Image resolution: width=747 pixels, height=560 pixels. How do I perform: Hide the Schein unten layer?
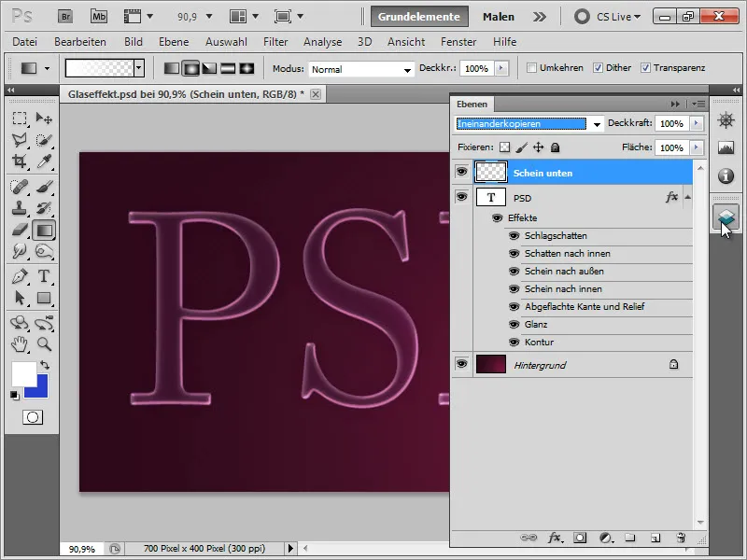point(461,171)
